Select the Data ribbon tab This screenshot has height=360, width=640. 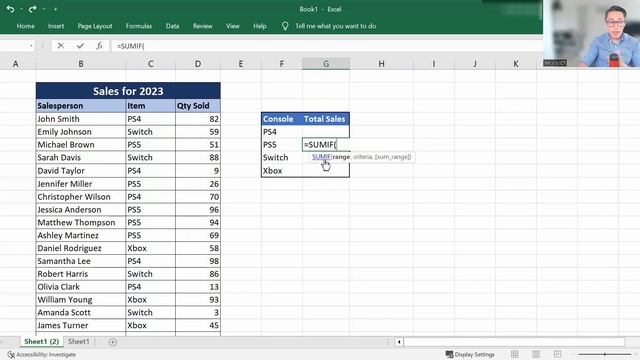coord(172,26)
